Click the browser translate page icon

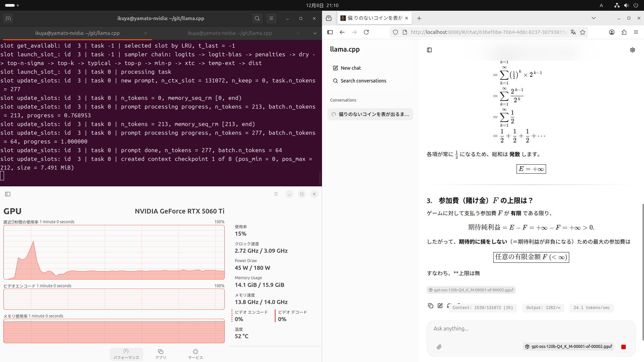pyautogui.click(x=573, y=32)
